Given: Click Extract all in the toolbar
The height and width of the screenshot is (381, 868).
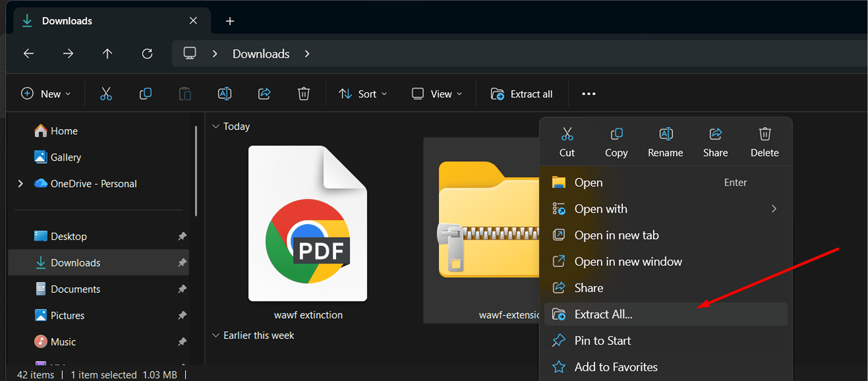Looking at the screenshot, I should pos(521,94).
